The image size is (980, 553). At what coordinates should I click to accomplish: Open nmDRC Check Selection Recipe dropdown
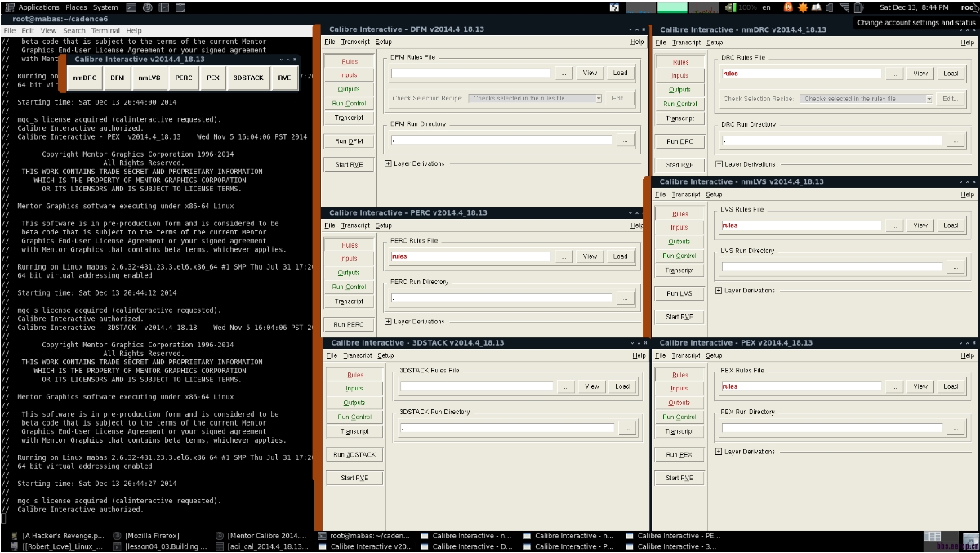click(866, 99)
